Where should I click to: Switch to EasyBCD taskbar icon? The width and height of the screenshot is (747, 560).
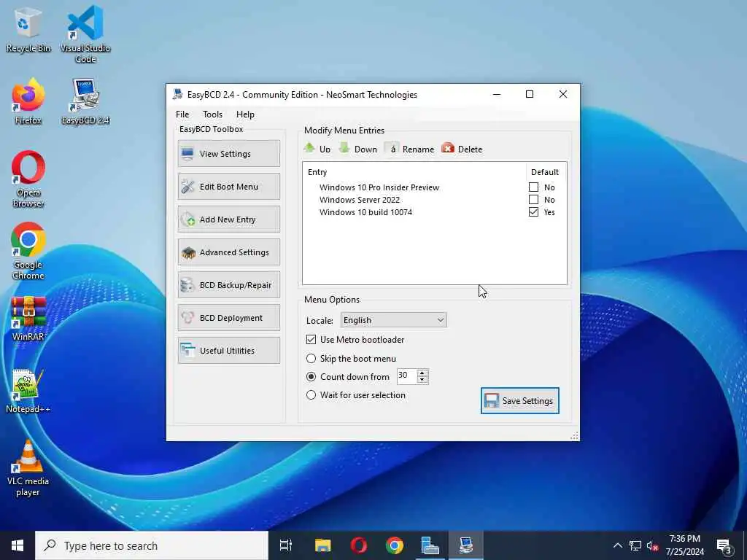tap(466, 545)
